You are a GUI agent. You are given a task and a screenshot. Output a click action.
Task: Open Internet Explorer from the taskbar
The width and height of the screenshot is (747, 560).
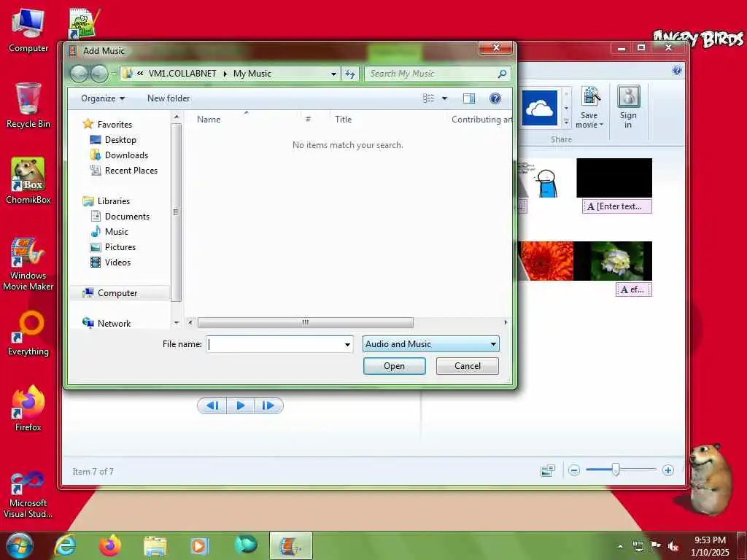click(65, 545)
